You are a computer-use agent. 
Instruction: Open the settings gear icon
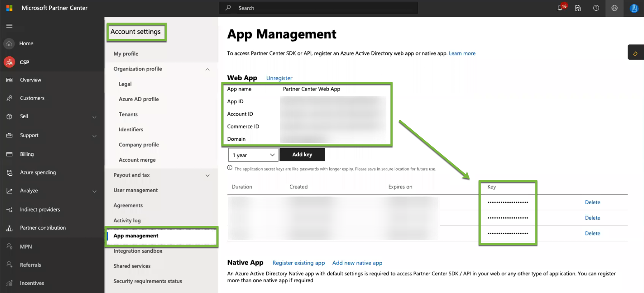coord(614,8)
